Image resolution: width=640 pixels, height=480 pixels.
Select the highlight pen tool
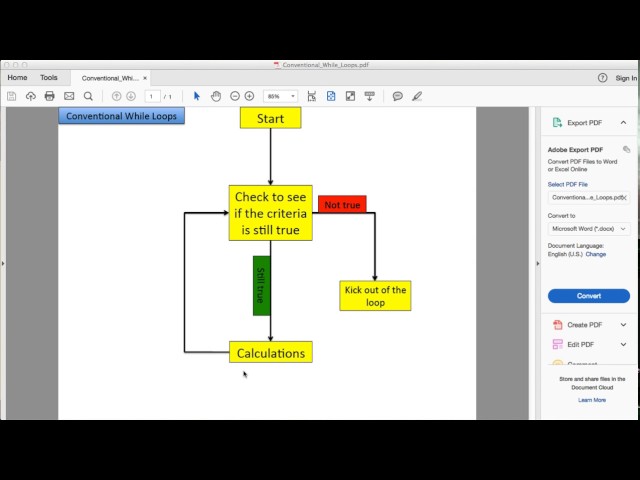[x=417, y=96]
